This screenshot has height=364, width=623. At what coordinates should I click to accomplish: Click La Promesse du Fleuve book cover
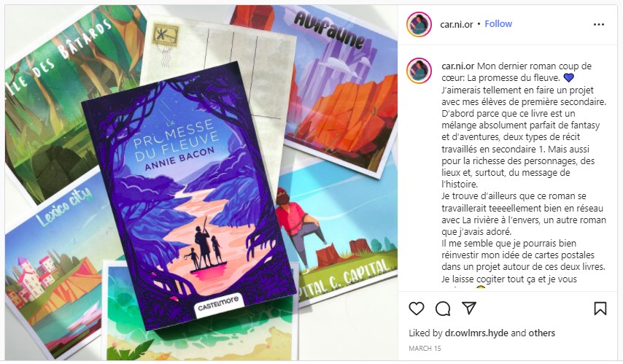click(x=189, y=197)
